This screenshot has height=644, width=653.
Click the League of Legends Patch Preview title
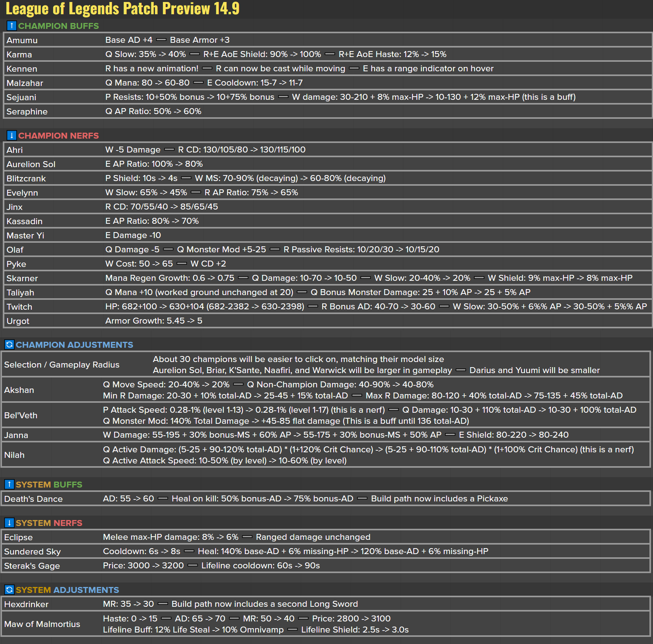pyautogui.click(x=122, y=9)
